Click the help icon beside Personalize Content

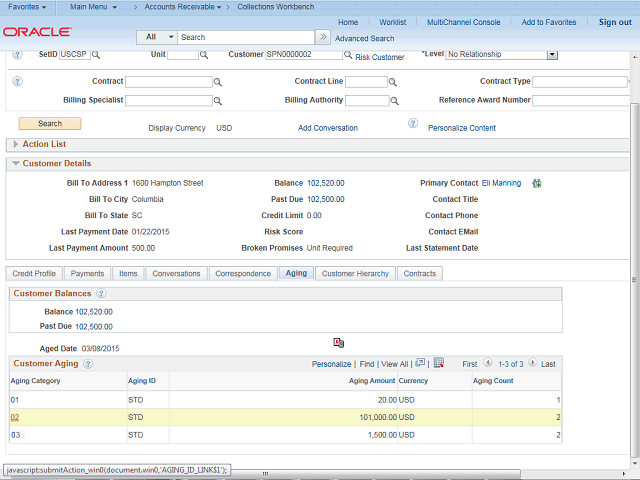pos(412,124)
